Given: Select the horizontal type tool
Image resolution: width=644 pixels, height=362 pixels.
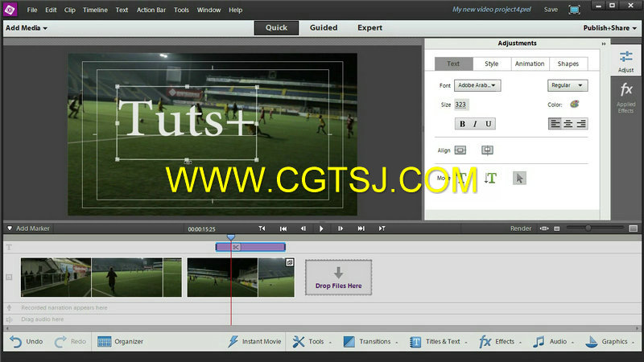Looking at the screenshot, I should click(462, 178).
